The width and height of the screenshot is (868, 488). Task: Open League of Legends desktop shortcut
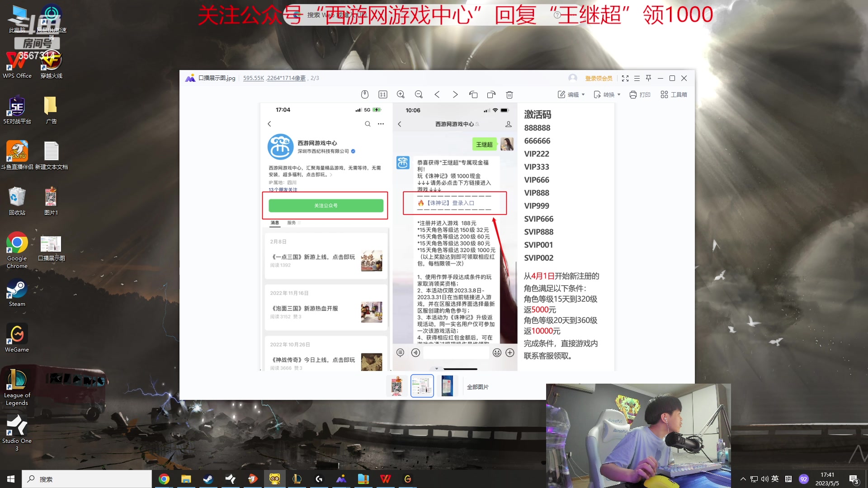[x=17, y=387]
